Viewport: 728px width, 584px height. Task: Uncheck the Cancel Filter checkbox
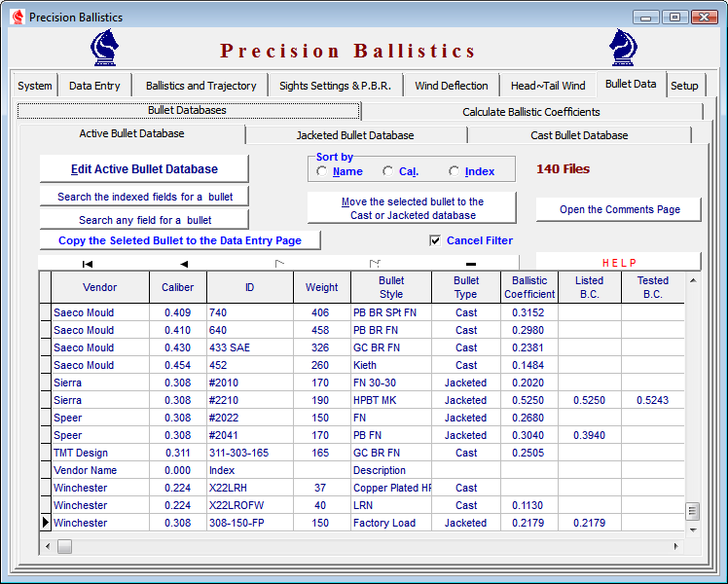coord(435,240)
